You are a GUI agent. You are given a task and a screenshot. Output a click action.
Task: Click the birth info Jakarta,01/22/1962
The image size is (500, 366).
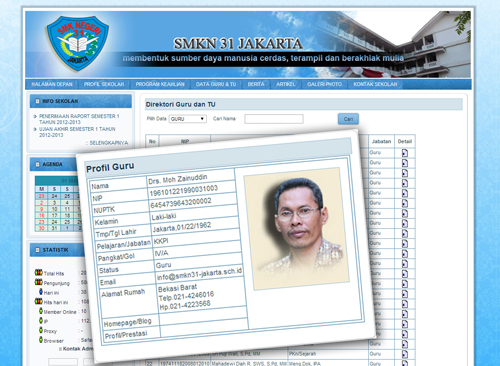pos(182,227)
